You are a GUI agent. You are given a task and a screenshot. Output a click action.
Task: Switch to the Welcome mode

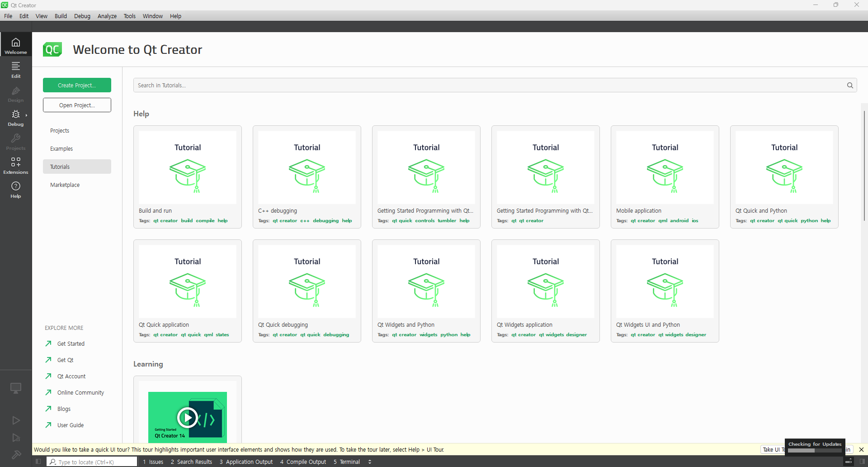16,44
